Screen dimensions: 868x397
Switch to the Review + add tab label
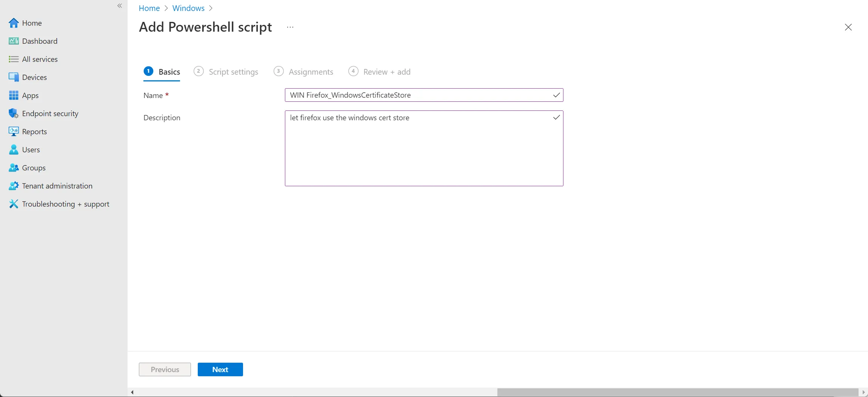click(387, 72)
